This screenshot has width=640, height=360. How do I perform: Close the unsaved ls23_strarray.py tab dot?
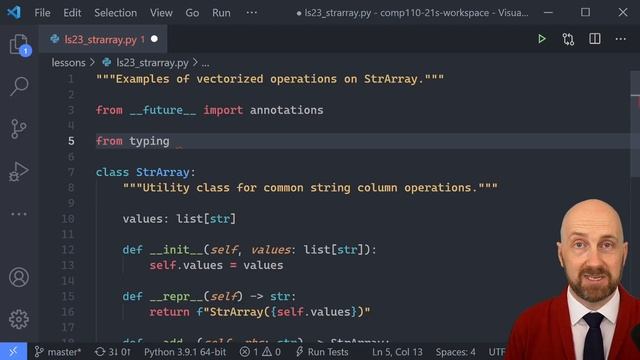154,39
